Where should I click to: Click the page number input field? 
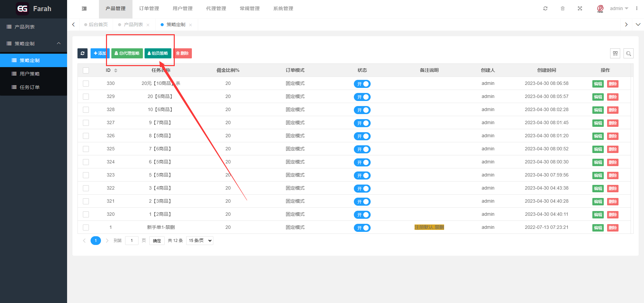(132, 241)
